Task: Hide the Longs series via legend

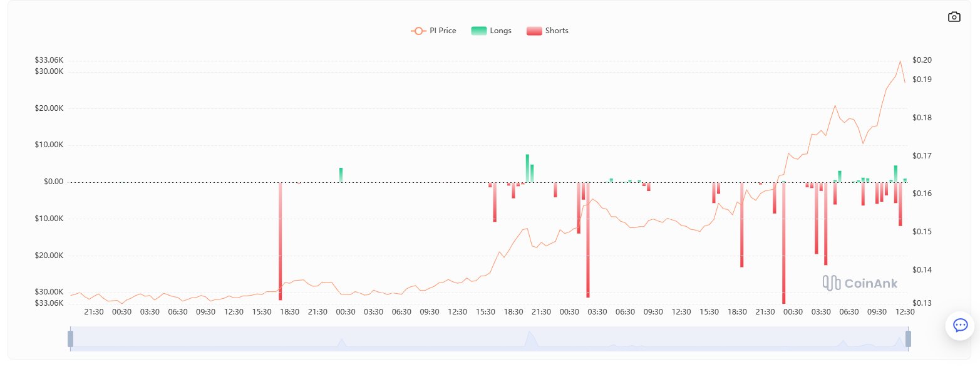Action: click(491, 31)
